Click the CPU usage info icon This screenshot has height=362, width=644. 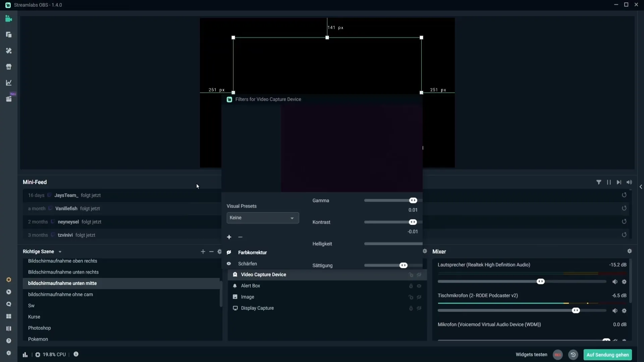pyautogui.click(x=75, y=355)
